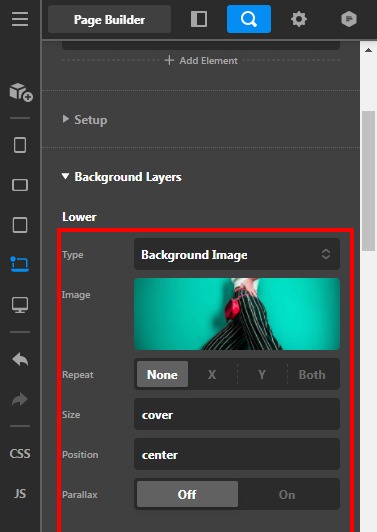Click Add Element
Viewport: 377px width, 532px height.
[x=201, y=61]
